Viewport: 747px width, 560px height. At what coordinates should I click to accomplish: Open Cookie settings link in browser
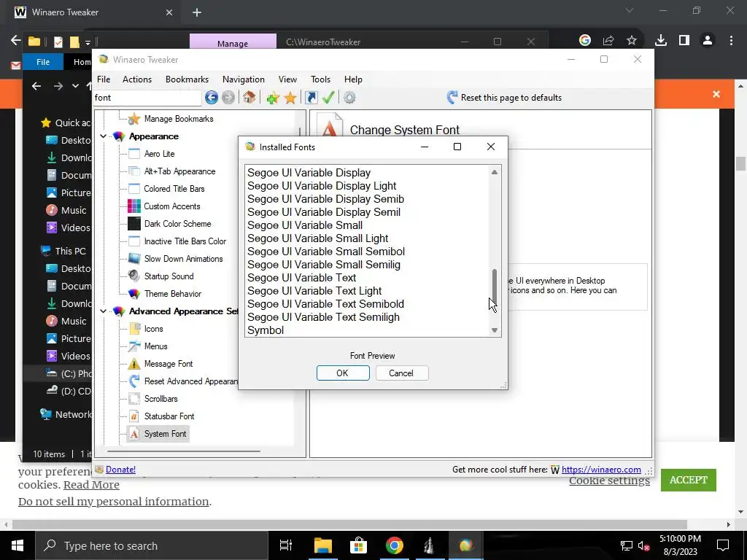[609, 481]
